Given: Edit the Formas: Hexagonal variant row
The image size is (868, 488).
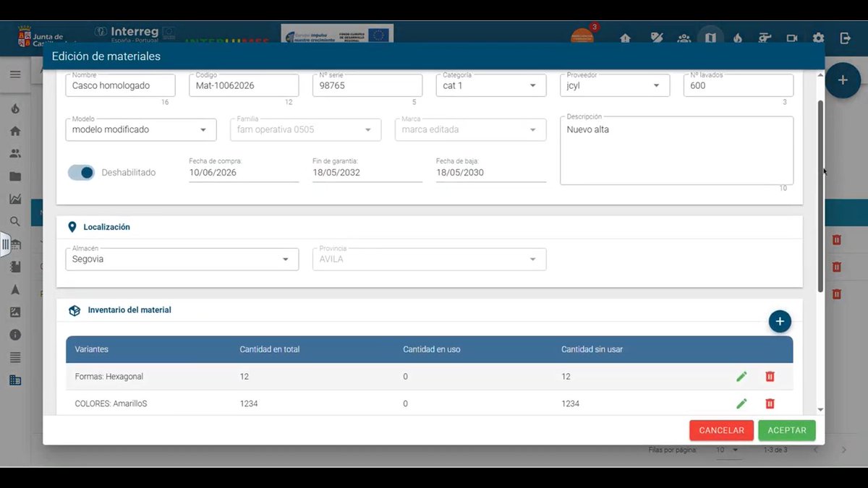Looking at the screenshot, I should [741, 377].
